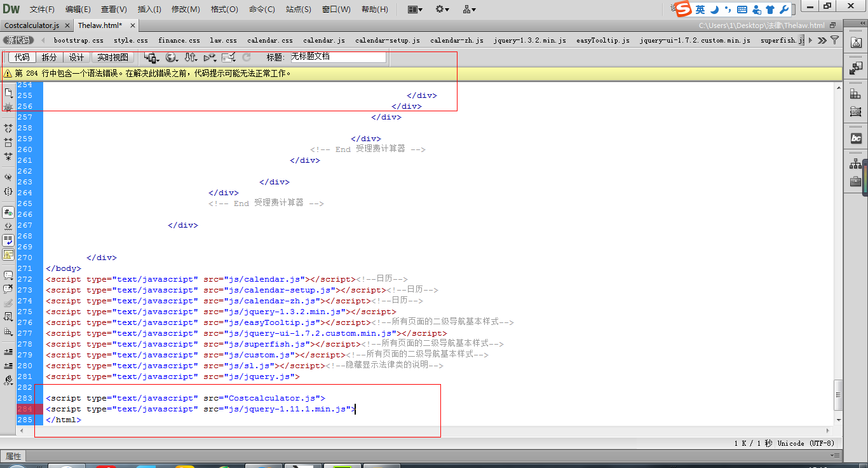Show the Code Navigator

[x=8, y=107]
